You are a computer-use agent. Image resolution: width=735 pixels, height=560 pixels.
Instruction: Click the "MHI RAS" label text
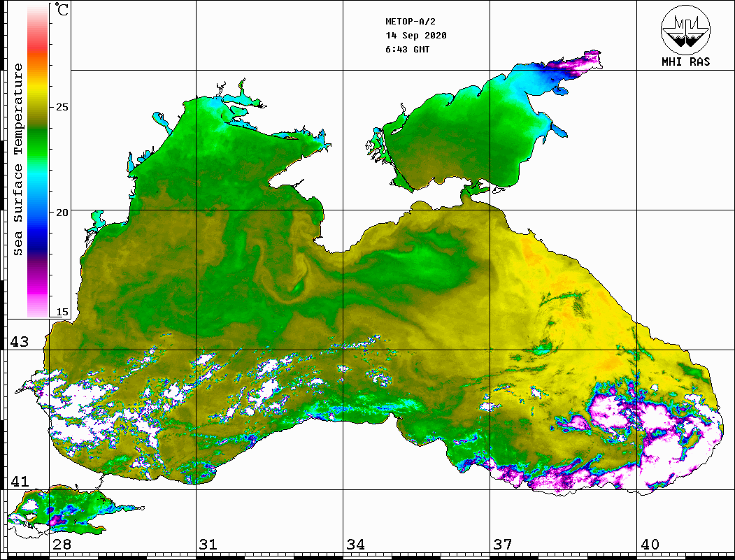[686, 62]
